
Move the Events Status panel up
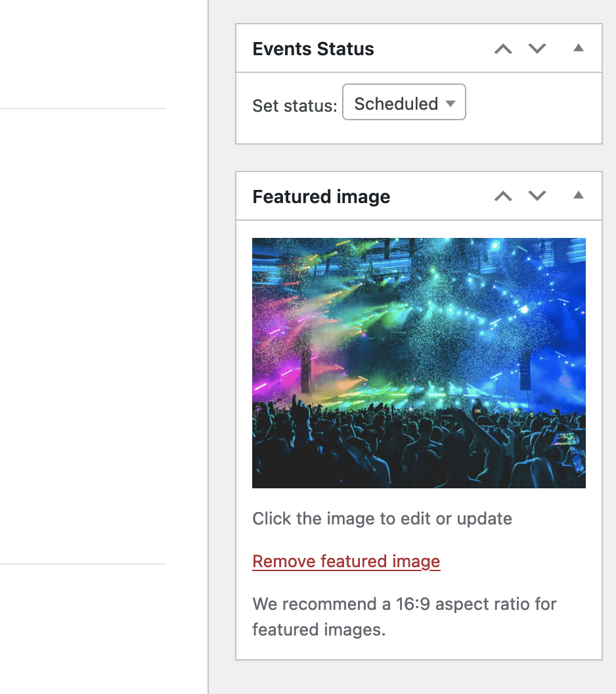(503, 49)
